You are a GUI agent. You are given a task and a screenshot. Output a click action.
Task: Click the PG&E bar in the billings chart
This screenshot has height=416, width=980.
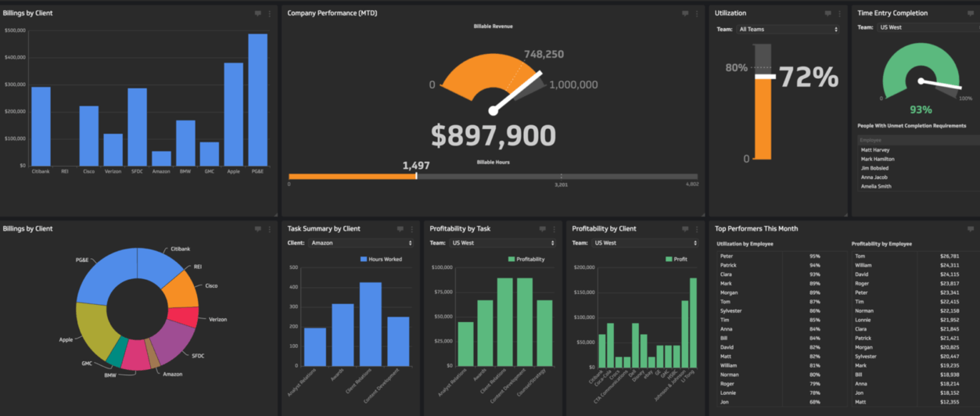point(257,99)
